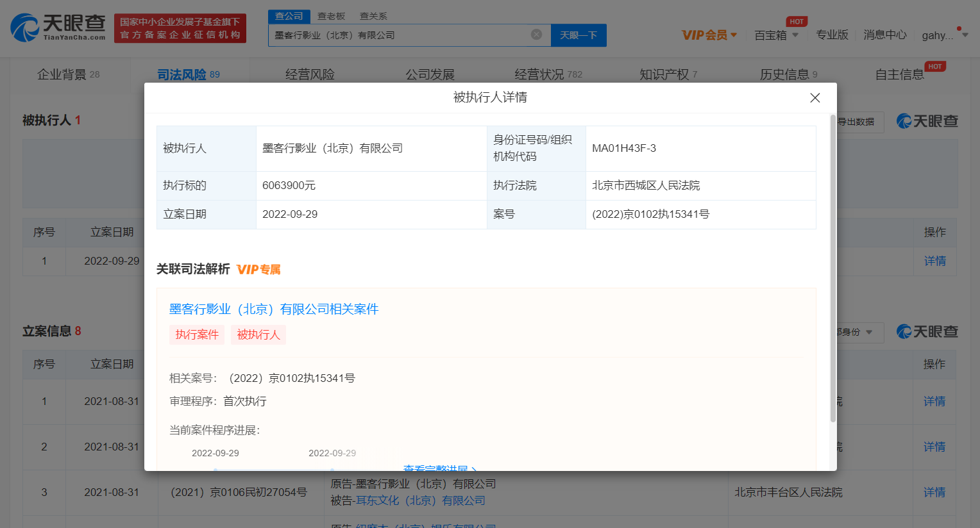Click the 执行案件 tag
Viewport: 980px width, 528px height.
197,334
